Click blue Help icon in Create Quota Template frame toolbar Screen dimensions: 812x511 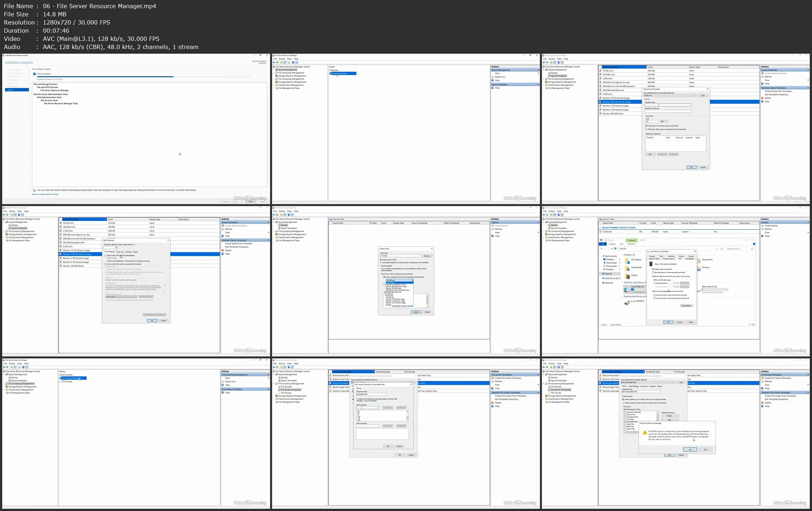point(559,62)
